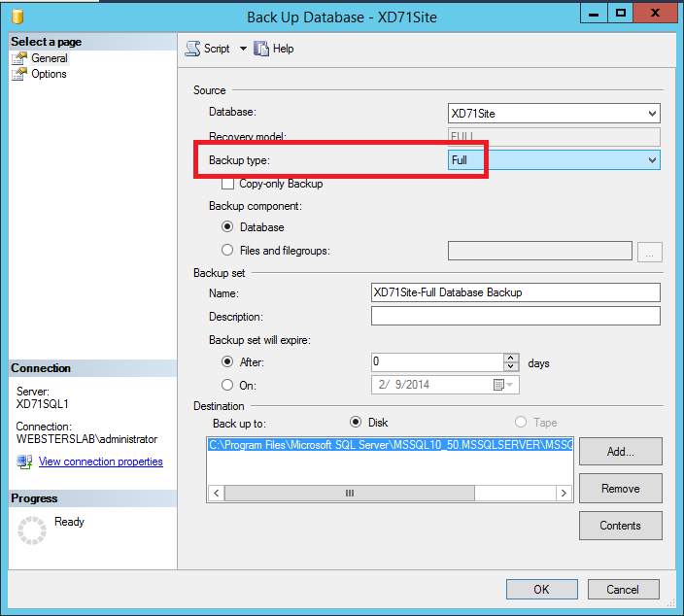The image size is (684, 616).
Task: Click the backup set Description field
Action: [x=515, y=317]
